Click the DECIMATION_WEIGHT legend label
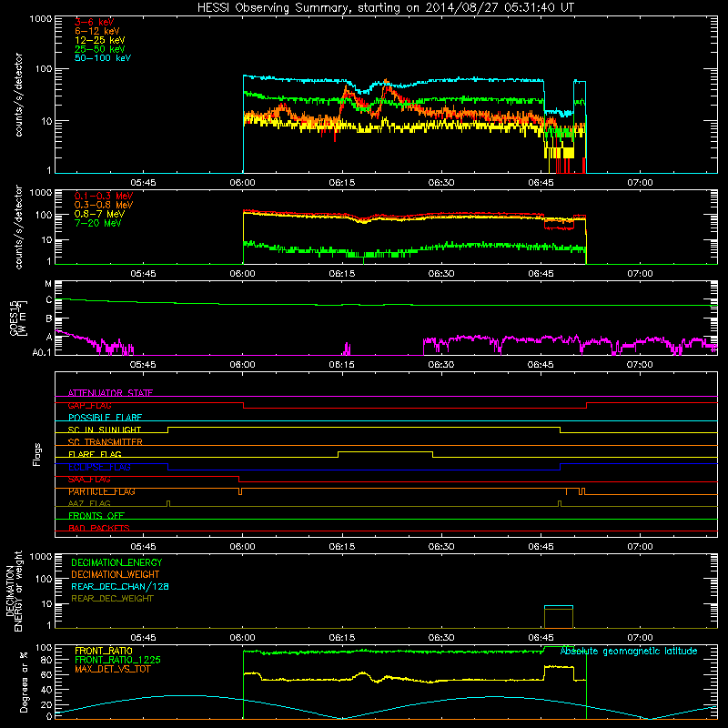Image resolution: width=728 pixels, height=728 pixels. 116,574
